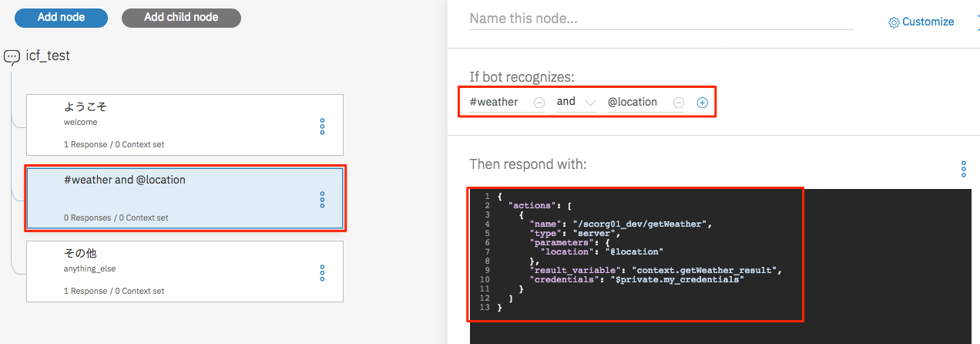Image resolution: width=980 pixels, height=344 pixels.
Task: Click the anything_else condition label
Action: pyautogui.click(x=89, y=268)
